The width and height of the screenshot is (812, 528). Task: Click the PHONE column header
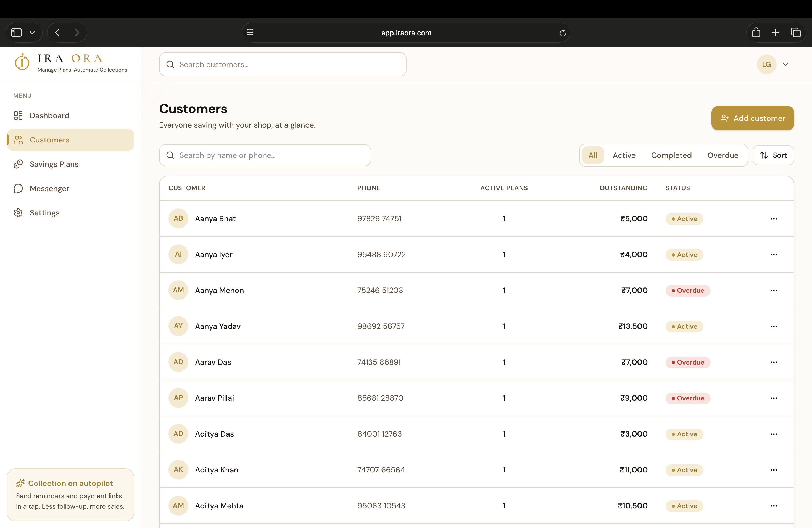point(369,188)
